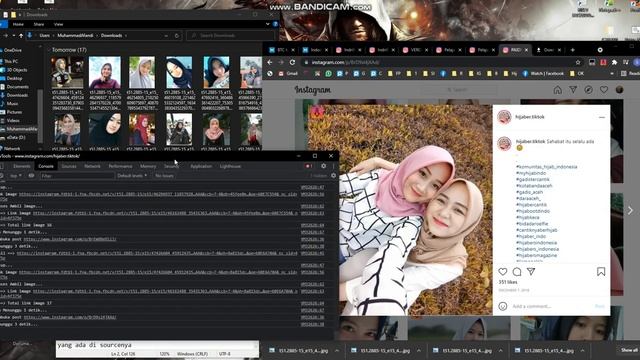This screenshot has width=640, height=360.
Task: Click the Gmail bookmark
Action: 288,74
